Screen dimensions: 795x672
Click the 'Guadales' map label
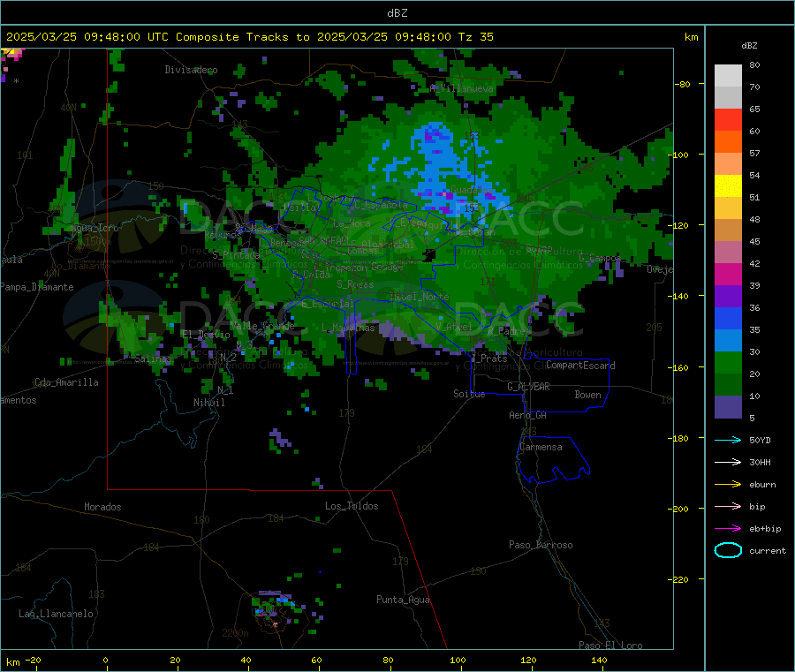coord(471,190)
